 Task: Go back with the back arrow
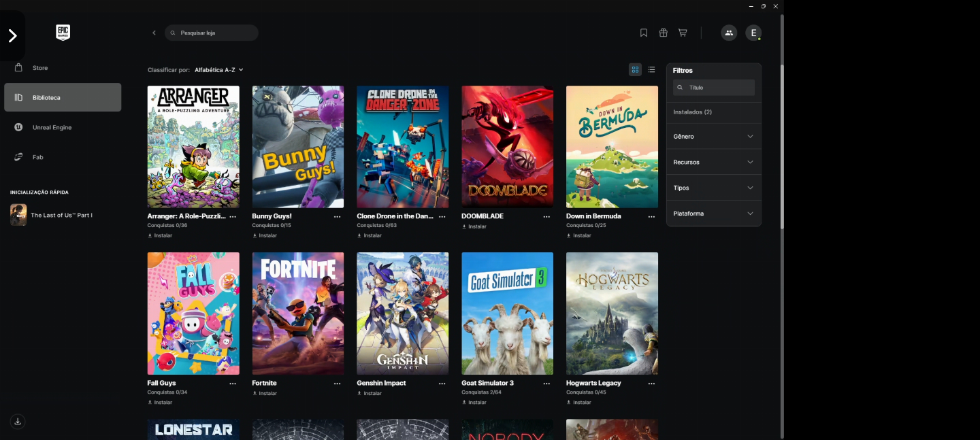(x=154, y=33)
